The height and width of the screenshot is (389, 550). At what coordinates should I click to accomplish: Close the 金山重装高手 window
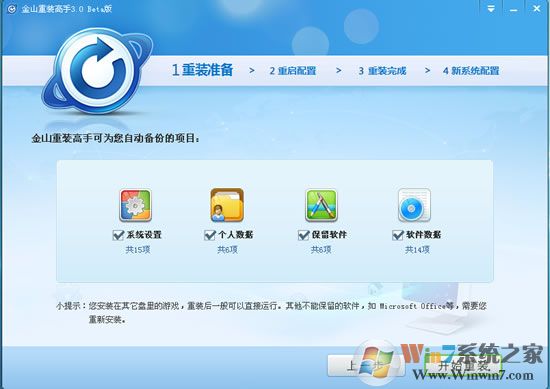[537, 9]
